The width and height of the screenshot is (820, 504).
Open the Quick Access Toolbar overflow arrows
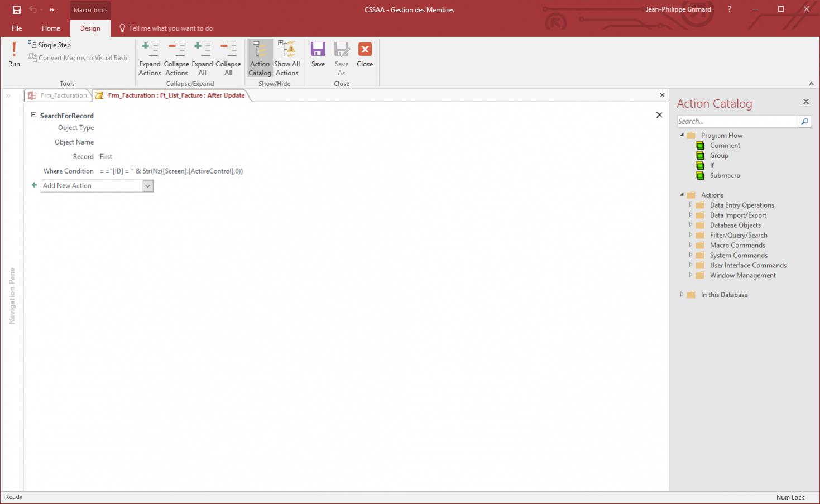pos(52,9)
